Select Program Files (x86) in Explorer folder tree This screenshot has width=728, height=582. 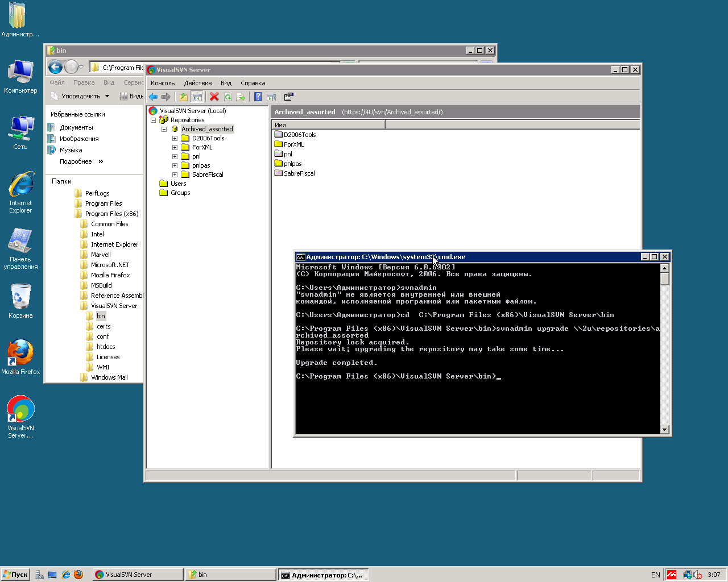[x=111, y=214]
